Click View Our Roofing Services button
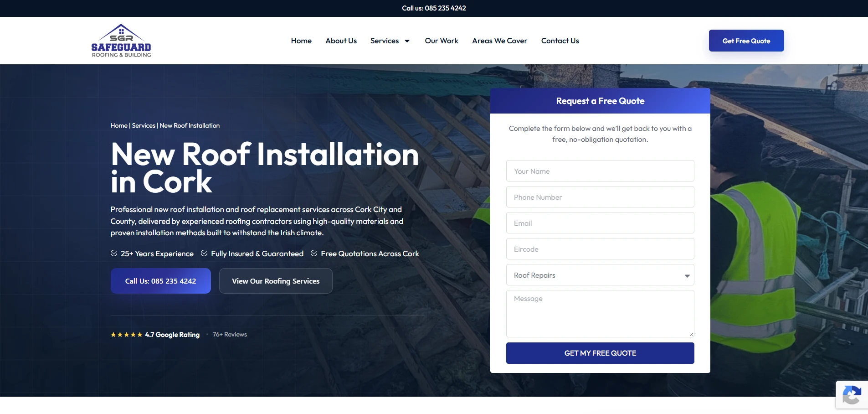 pos(276,281)
